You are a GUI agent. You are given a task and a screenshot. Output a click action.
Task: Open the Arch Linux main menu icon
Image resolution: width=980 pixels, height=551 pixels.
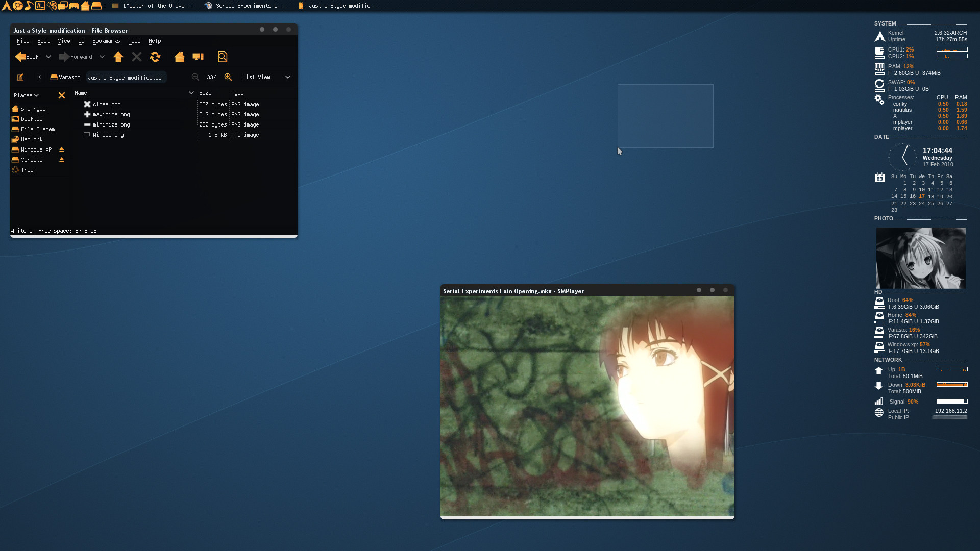tap(6, 6)
